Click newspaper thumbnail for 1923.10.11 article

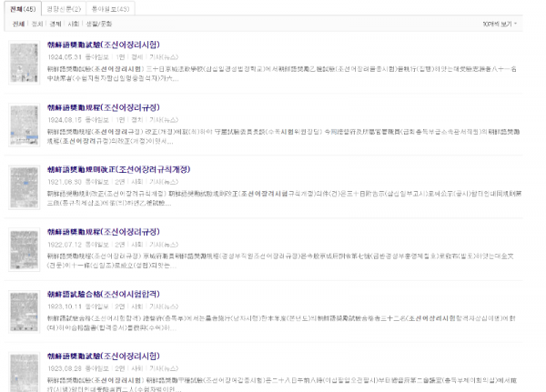[x=24, y=312]
